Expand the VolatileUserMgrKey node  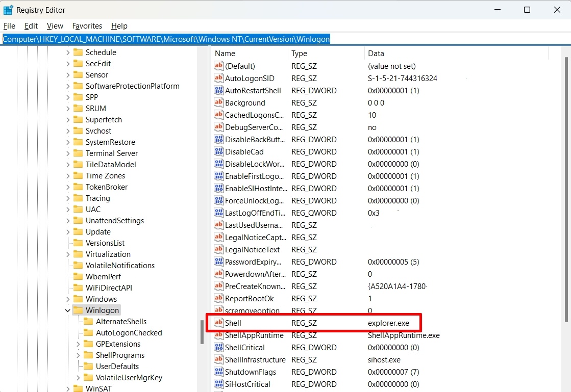pyautogui.click(x=78, y=377)
